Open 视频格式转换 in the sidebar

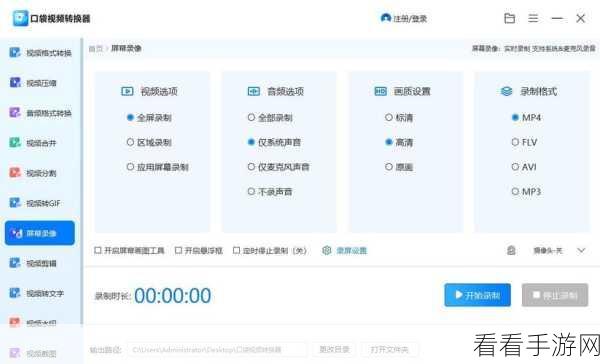click(40, 52)
